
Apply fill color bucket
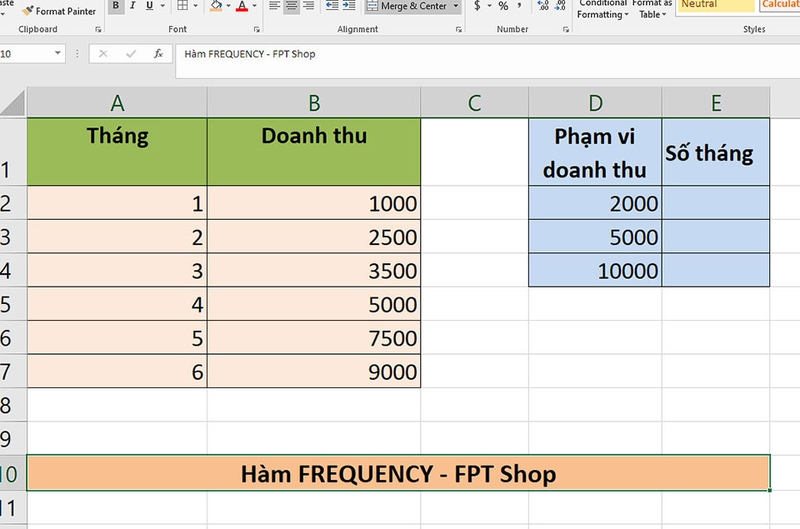pos(216,6)
